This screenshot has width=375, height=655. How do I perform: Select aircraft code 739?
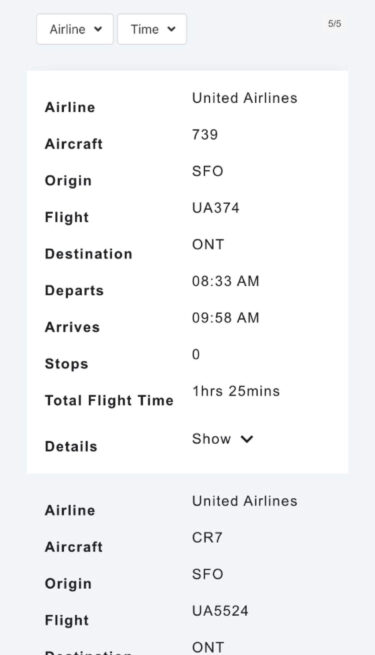(205, 135)
